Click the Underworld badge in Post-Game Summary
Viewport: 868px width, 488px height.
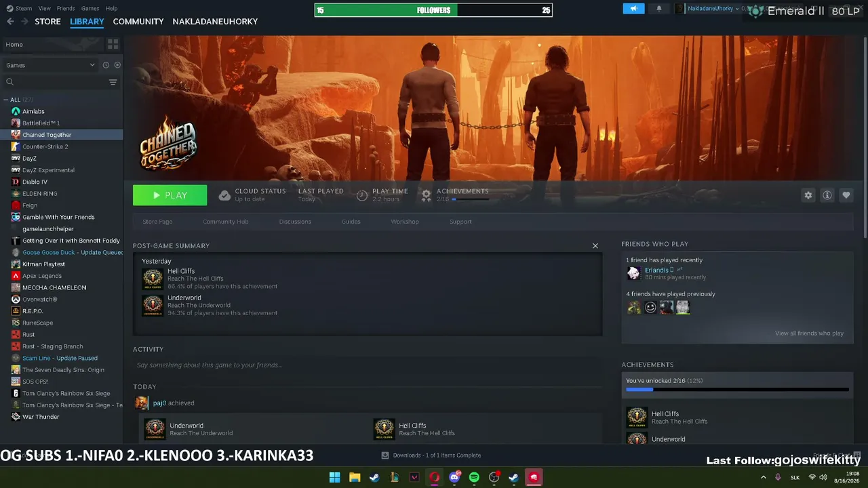[x=153, y=306]
